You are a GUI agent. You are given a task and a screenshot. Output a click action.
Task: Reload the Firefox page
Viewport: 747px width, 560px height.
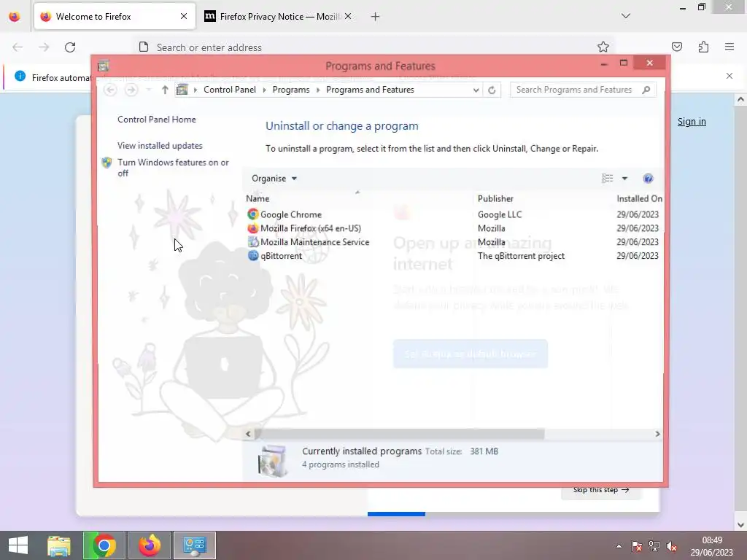click(x=70, y=47)
